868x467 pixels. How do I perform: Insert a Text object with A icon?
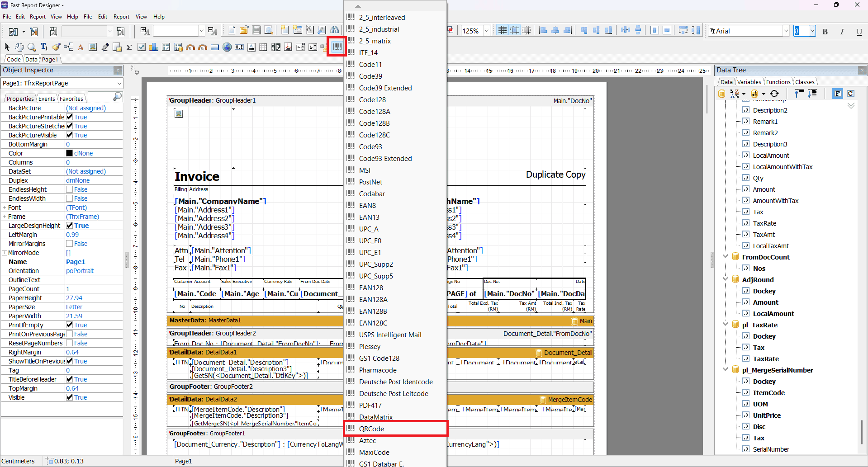(x=81, y=47)
